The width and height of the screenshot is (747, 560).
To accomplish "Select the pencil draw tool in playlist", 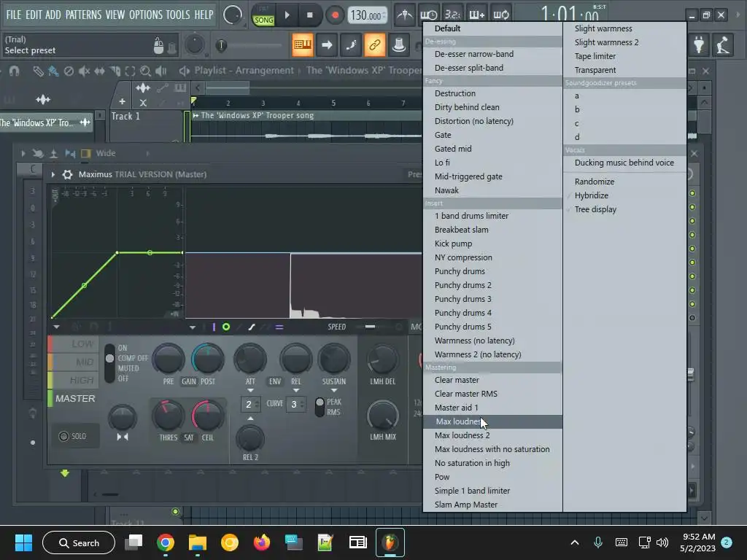I will [38, 71].
